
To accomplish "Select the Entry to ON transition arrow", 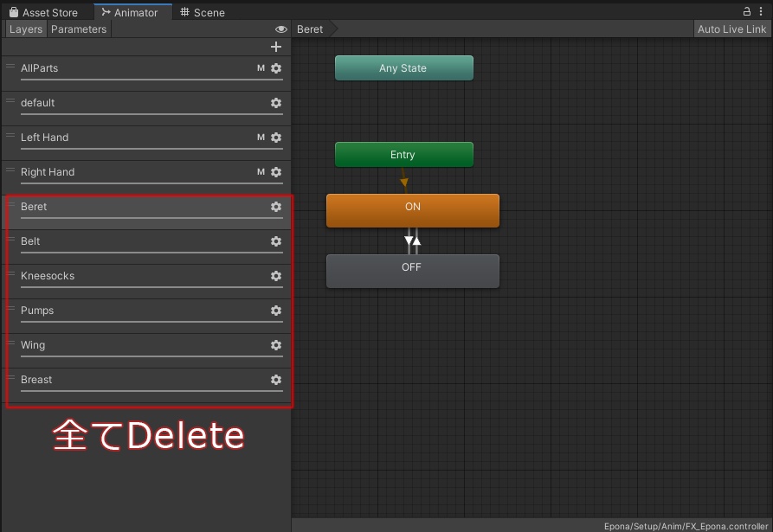I will (x=403, y=181).
